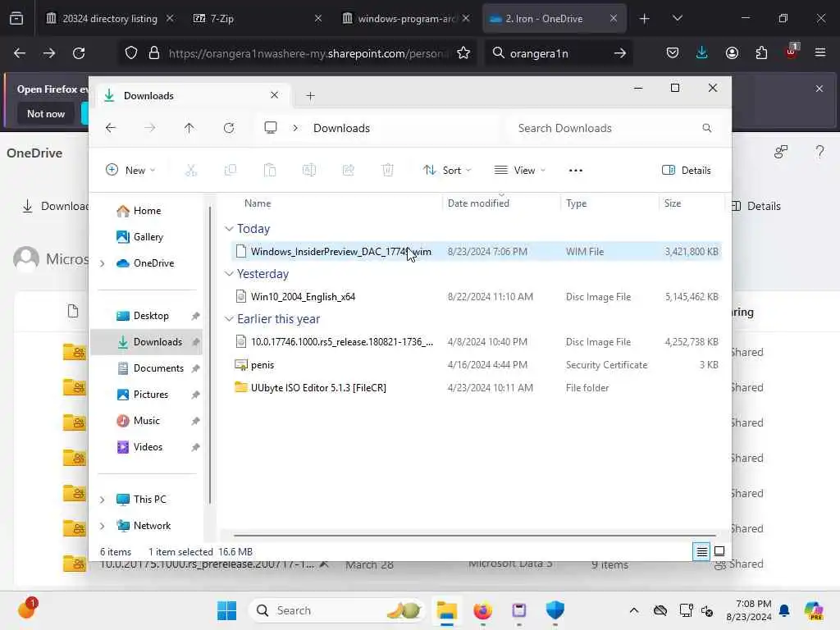
Task: Click the Delete trash icon in Explorer
Action: pos(388,171)
